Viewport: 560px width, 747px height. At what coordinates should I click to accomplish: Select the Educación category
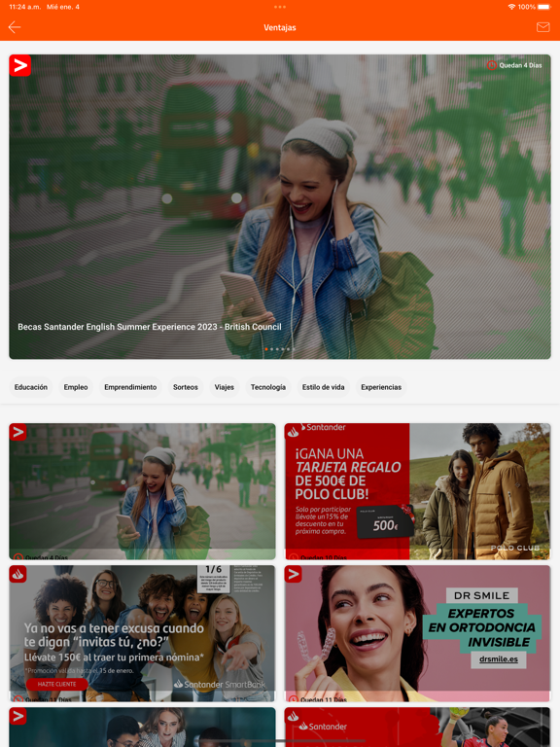31,387
